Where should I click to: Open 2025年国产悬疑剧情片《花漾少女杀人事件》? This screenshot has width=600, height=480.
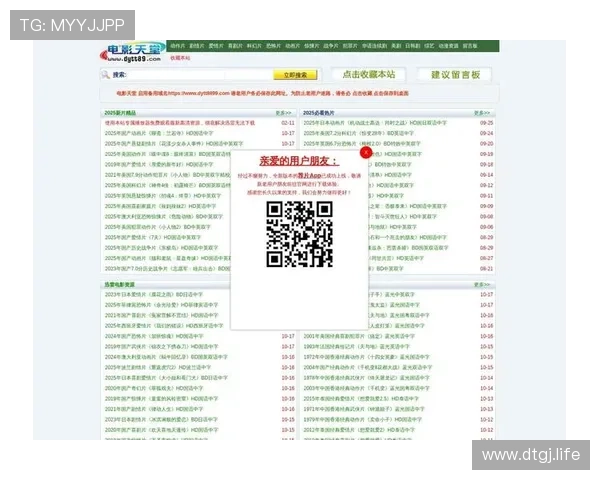(x=174, y=144)
